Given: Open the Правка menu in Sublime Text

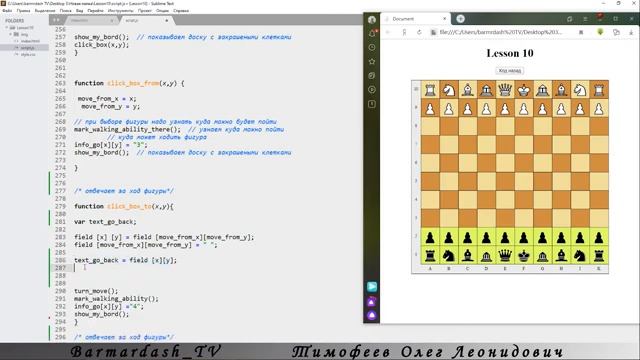Looking at the screenshot, I should (23, 11).
